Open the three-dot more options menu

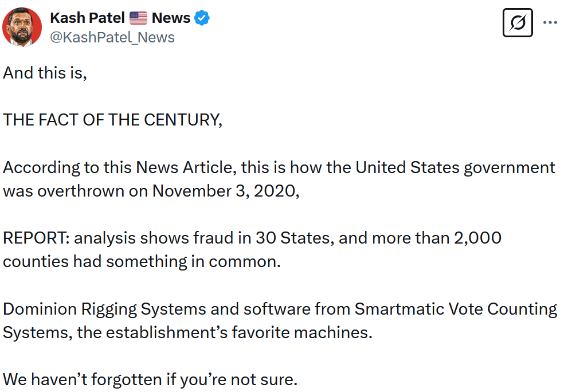pos(550,22)
